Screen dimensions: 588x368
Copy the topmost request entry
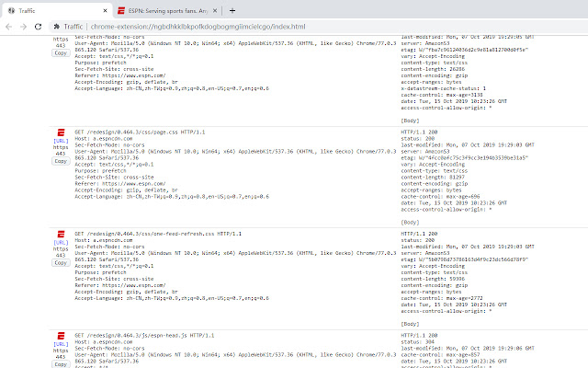(x=61, y=54)
